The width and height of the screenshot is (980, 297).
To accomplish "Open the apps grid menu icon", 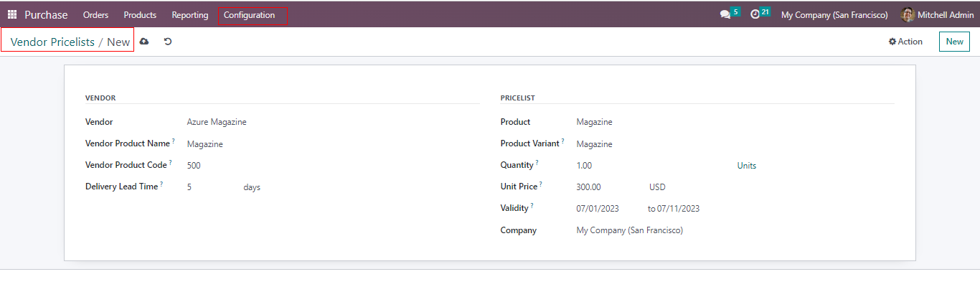I will 12,15.
